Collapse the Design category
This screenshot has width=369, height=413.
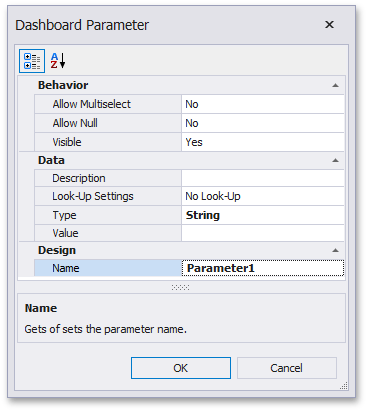[x=335, y=250]
